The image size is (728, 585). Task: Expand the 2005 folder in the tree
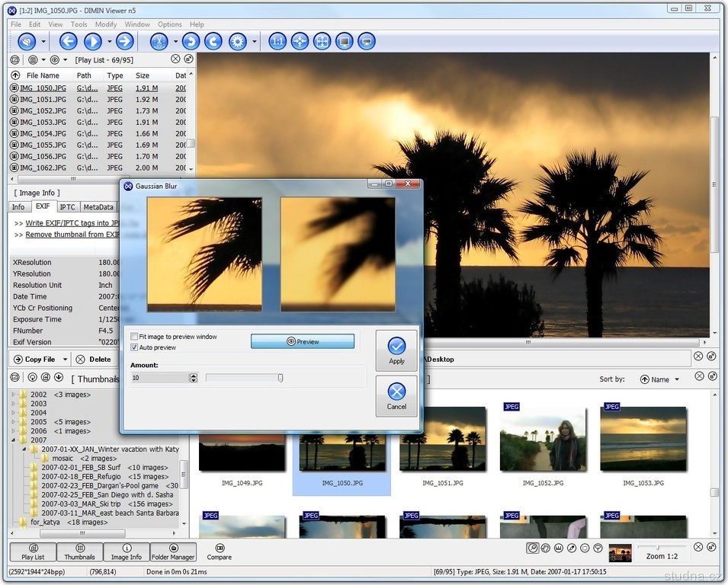coord(14,422)
